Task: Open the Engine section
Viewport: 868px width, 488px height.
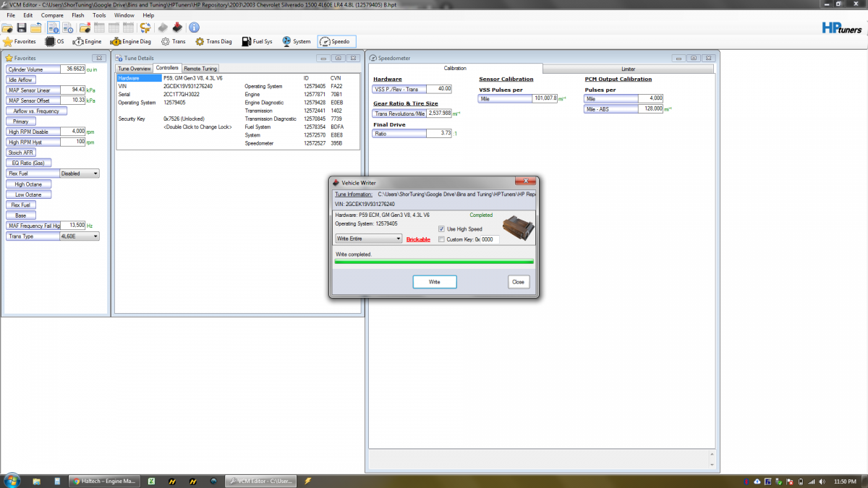Action: [87, 41]
